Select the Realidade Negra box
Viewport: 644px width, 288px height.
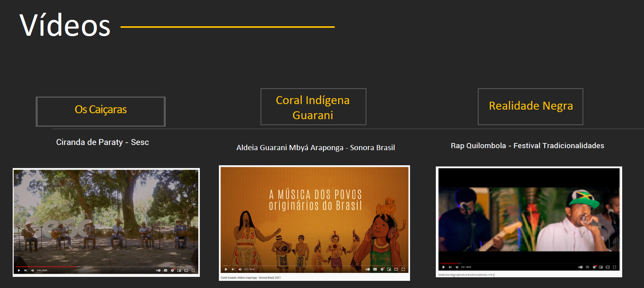(x=530, y=106)
